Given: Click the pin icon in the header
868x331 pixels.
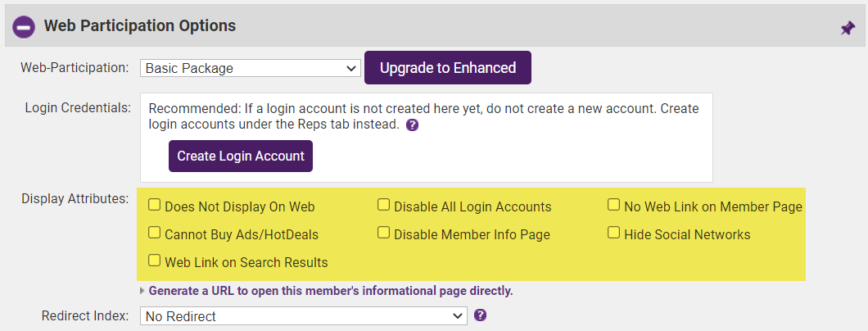Looking at the screenshot, I should pyautogui.click(x=848, y=28).
